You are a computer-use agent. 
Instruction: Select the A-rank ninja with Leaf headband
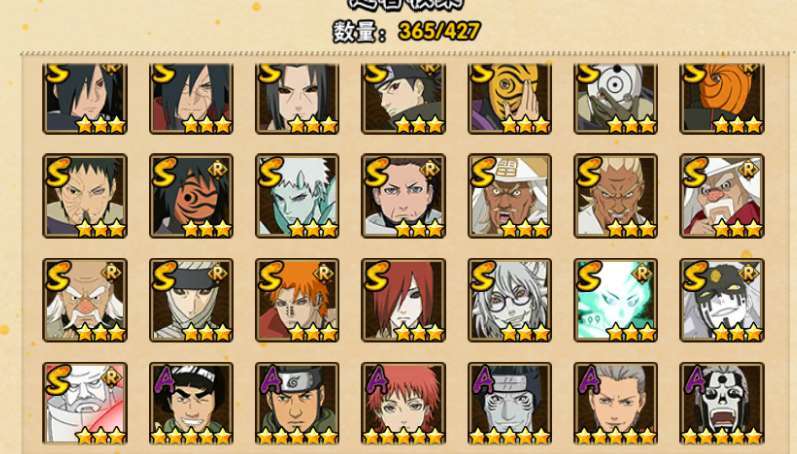297,404
